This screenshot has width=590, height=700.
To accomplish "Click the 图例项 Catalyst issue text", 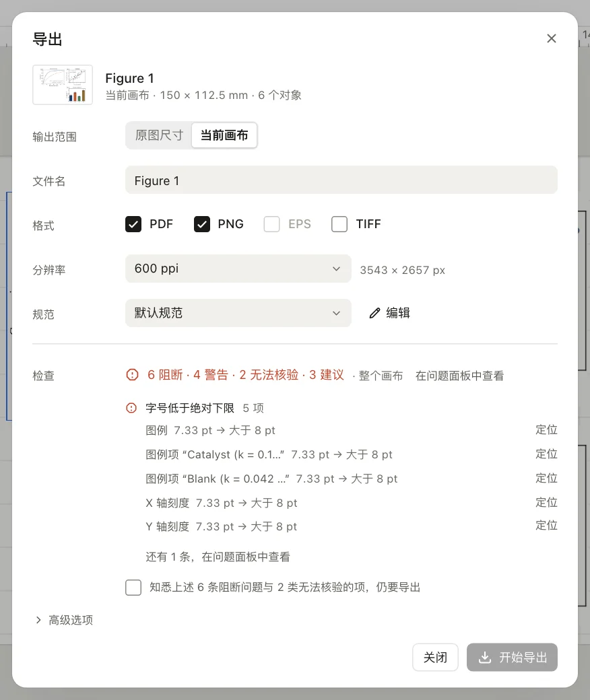I will [x=269, y=454].
